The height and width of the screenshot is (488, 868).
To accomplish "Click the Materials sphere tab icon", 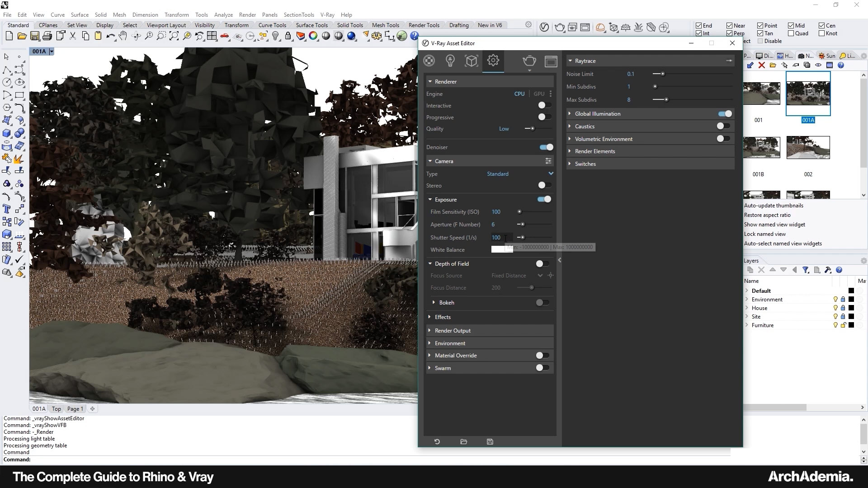I will point(429,61).
